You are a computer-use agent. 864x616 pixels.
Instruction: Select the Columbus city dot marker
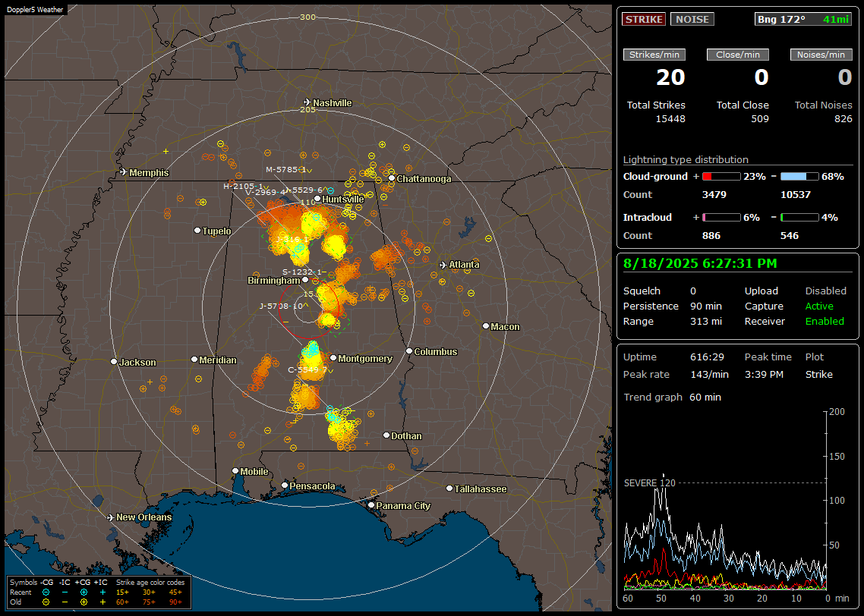pos(409,350)
